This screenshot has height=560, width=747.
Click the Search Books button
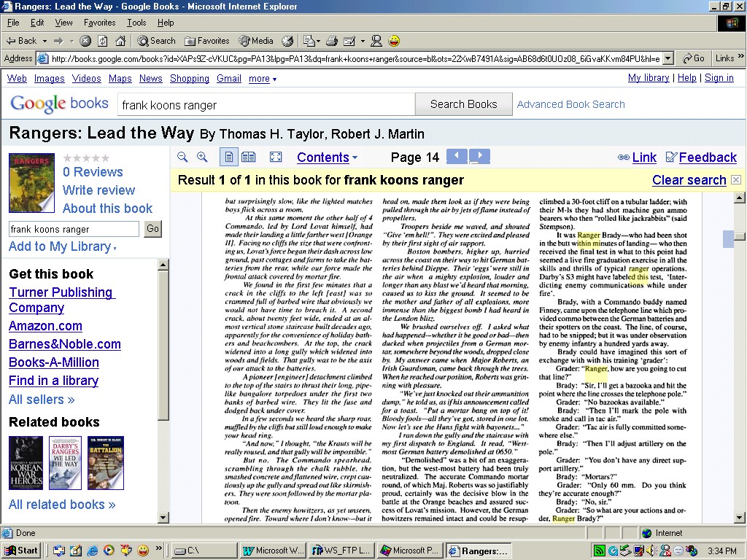click(x=463, y=104)
